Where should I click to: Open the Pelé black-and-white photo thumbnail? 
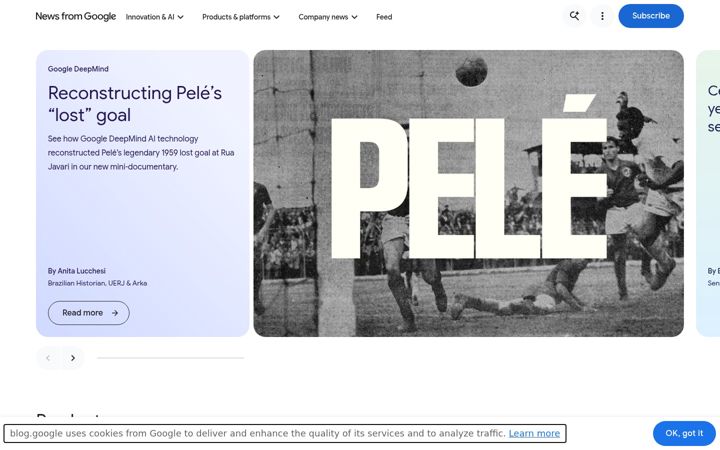(468, 193)
